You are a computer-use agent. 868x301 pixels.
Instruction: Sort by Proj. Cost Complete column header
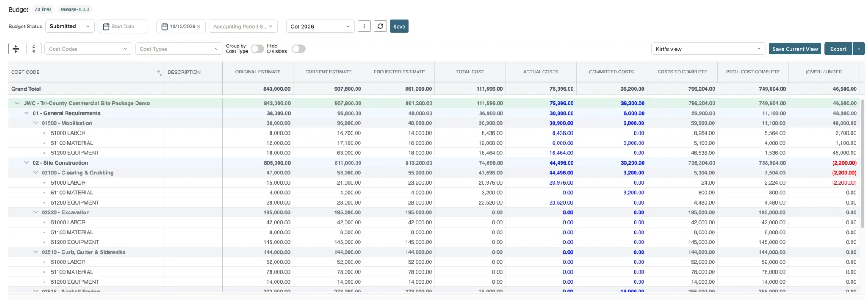753,72
